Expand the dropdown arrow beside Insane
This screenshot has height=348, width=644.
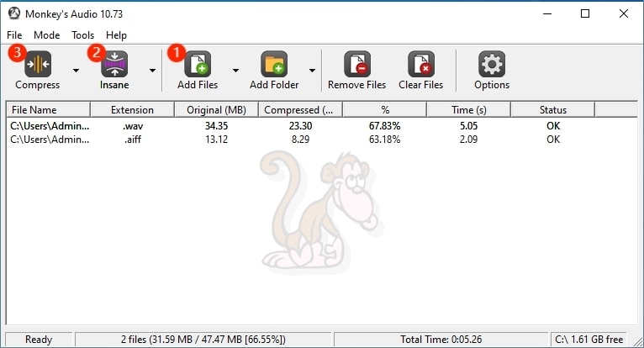tap(152, 71)
